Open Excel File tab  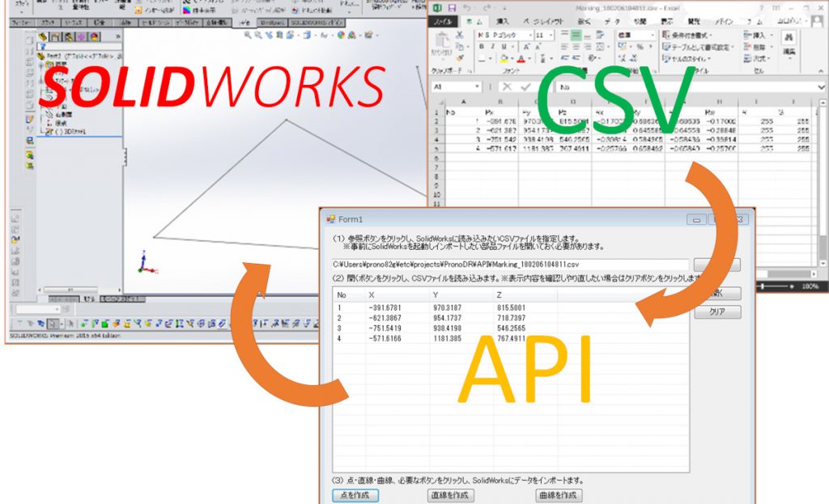pos(443,22)
